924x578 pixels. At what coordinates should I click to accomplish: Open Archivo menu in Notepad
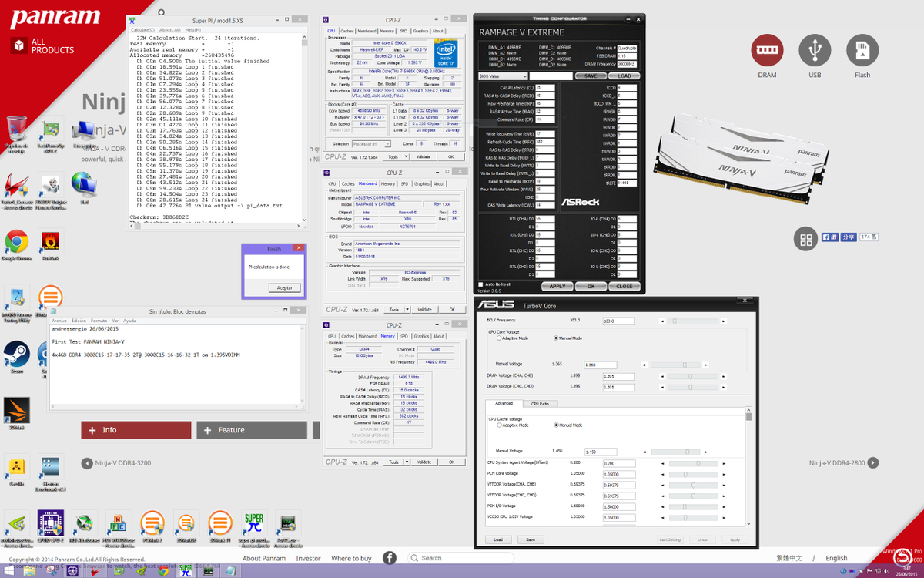(x=59, y=321)
